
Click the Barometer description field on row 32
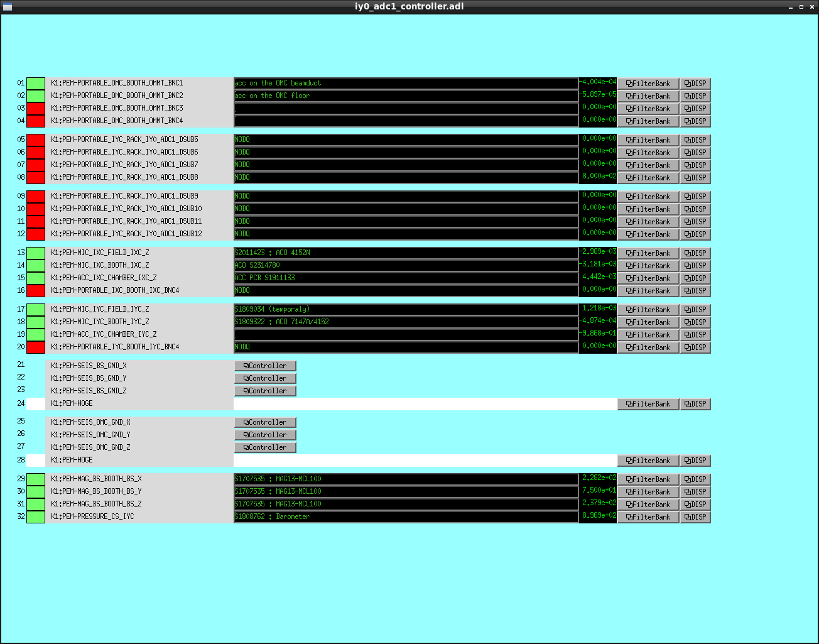pos(406,517)
